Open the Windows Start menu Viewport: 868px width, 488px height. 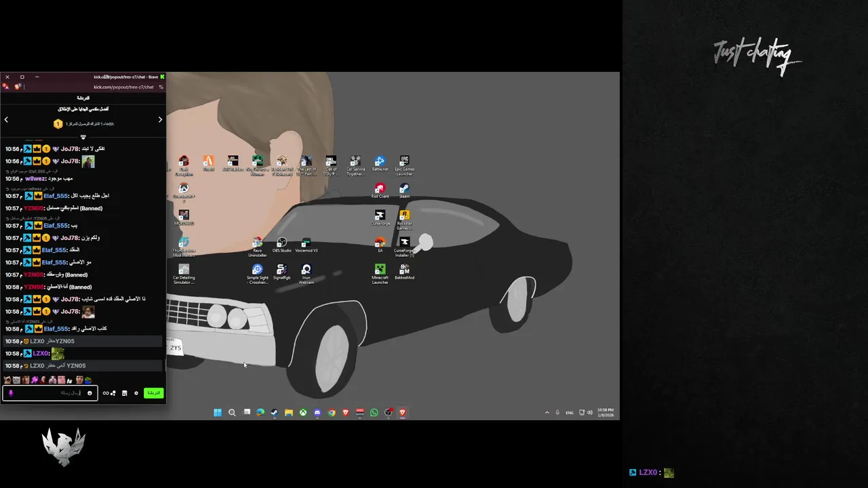pos(218,412)
